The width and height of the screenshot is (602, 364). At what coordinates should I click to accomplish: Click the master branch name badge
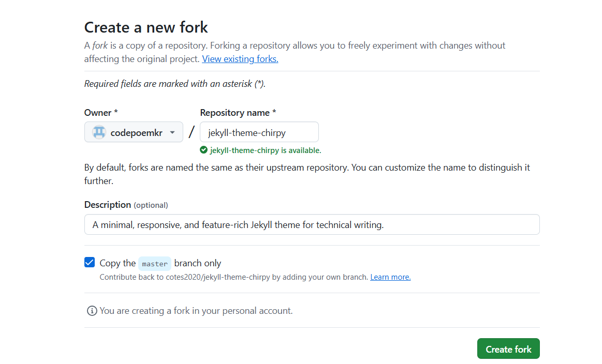click(155, 264)
